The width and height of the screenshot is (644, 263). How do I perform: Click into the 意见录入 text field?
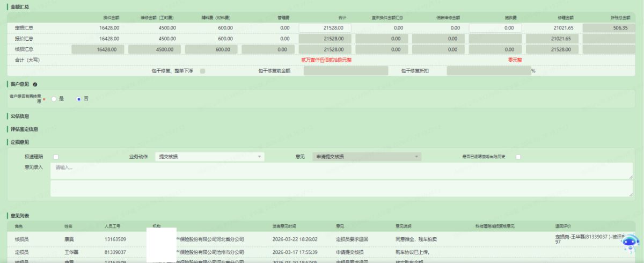tap(341, 171)
